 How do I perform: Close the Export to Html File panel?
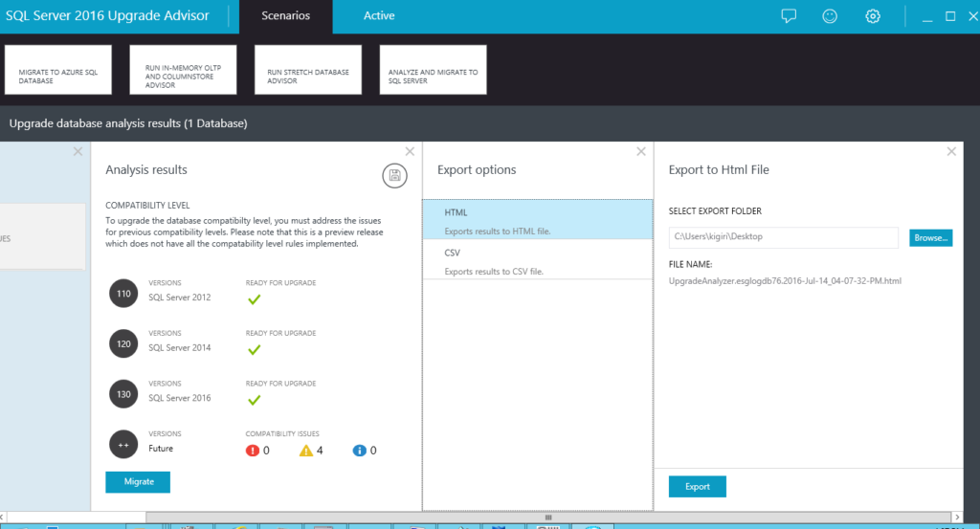951,151
